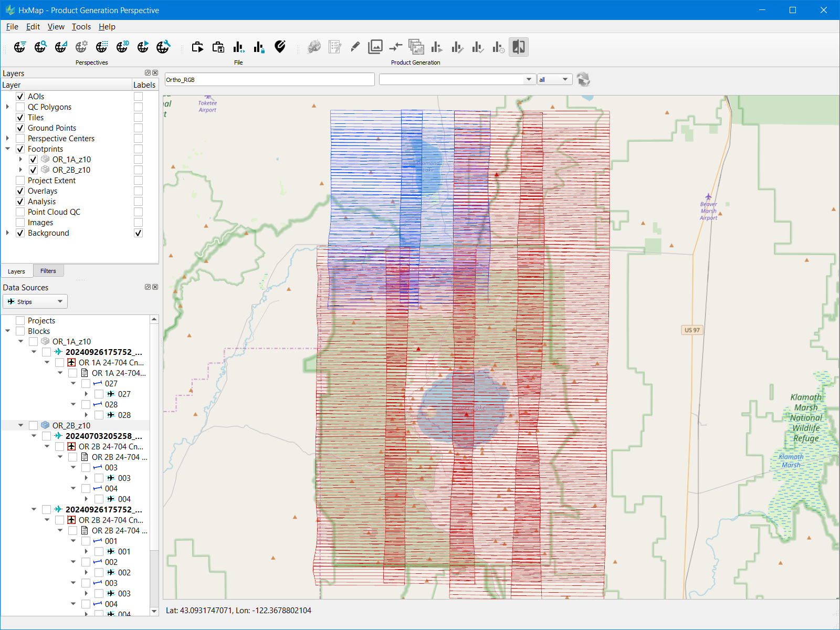Uncheck the Ground Points layer
This screenshot has width=840, height=630.
(x=20, y=128)
